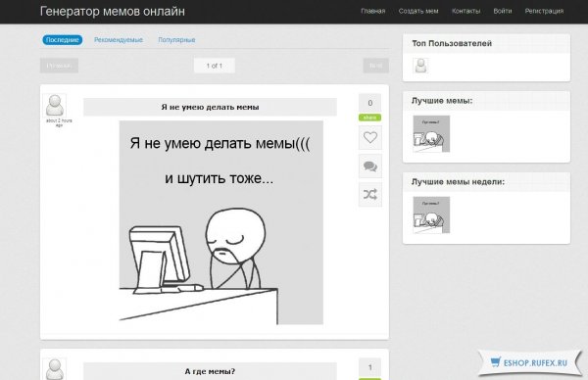
Task: Open comments via the speech bubble icon
Action: [x=370, y=166]
